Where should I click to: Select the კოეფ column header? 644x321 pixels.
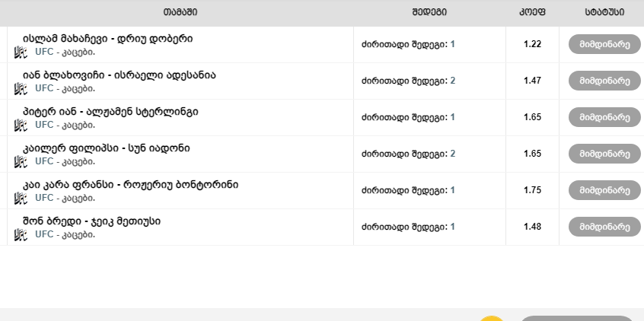click(x=532, y=12)
